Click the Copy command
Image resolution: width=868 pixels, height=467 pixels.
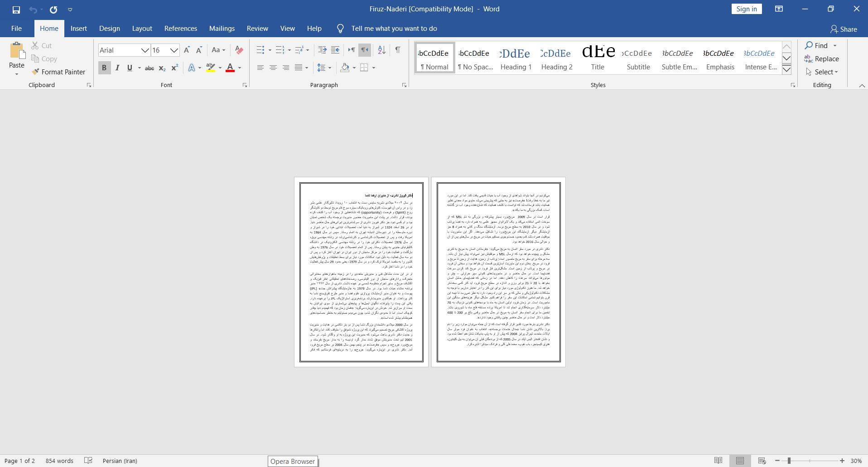pyautogui.click(x=44, y=58)
